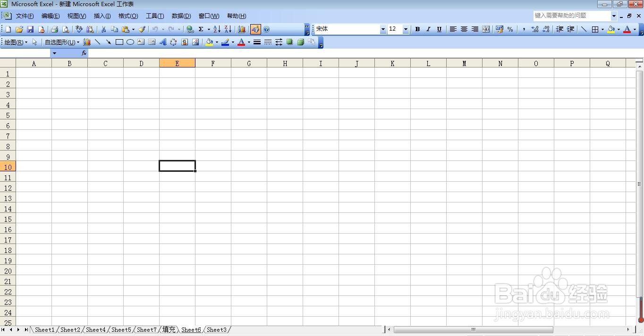Select the Arrow drawing tool
This screenshot has width=644, height=336.
coord(108,42)
